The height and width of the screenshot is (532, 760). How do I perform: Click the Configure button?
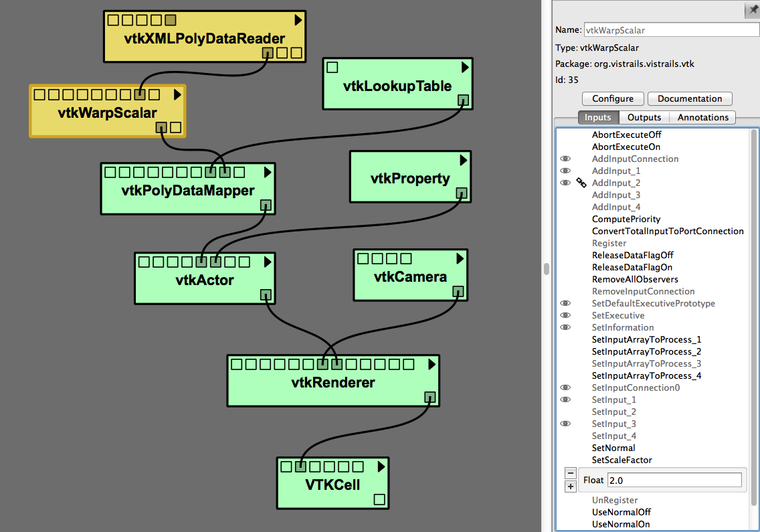coord(612,98)
